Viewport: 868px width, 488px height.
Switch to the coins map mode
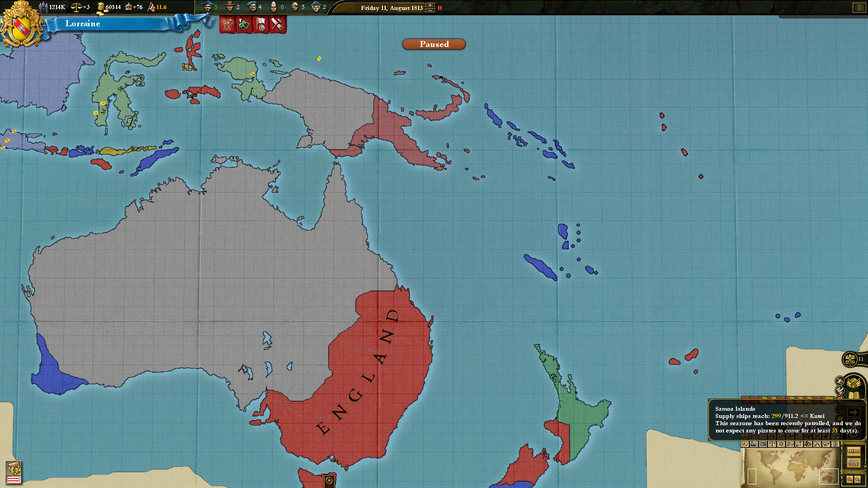745,444
